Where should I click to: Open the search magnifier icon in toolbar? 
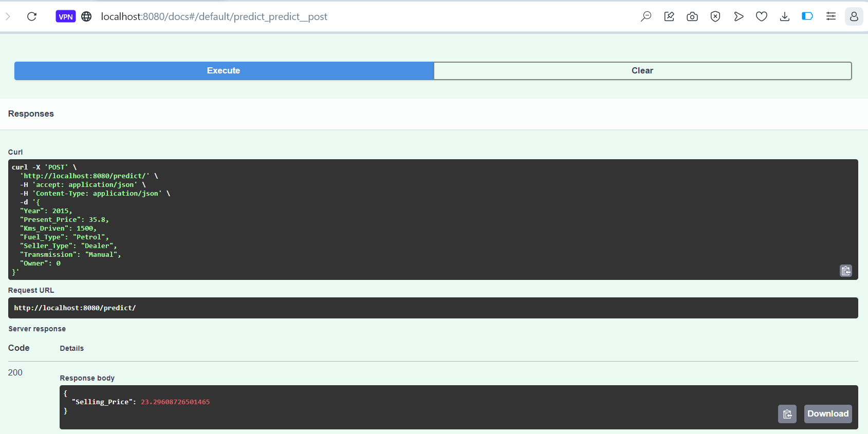pos(646,16)
